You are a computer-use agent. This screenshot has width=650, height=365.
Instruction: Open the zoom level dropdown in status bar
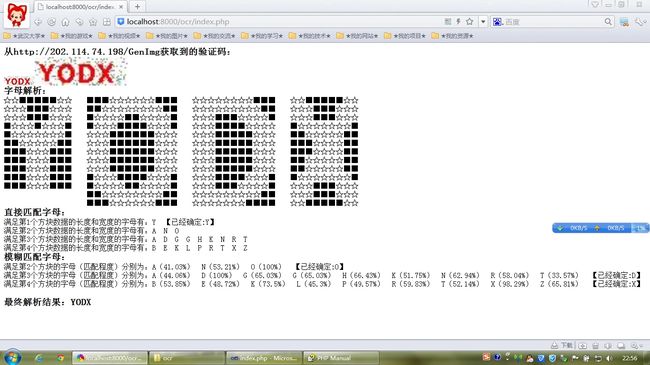(x=636, y=345)
